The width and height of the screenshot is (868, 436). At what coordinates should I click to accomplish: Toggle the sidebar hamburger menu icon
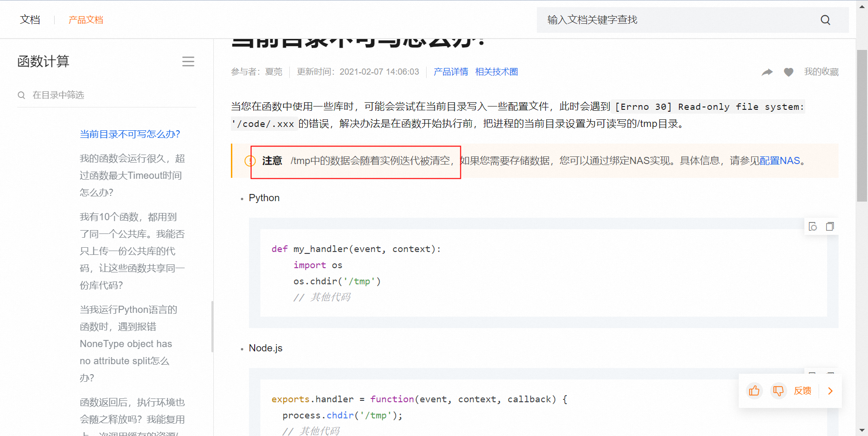coord(188,61)
